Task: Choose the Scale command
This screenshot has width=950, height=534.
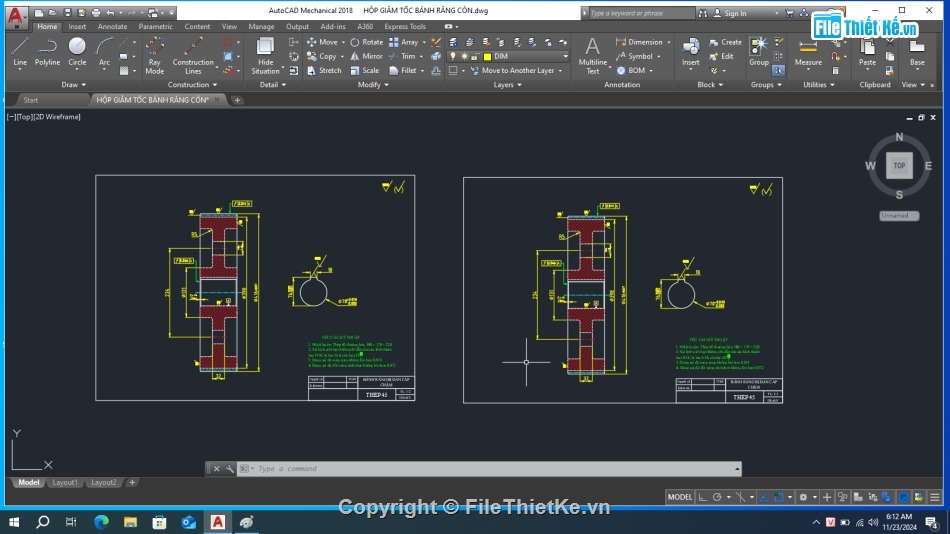Action: click(365, 70)
